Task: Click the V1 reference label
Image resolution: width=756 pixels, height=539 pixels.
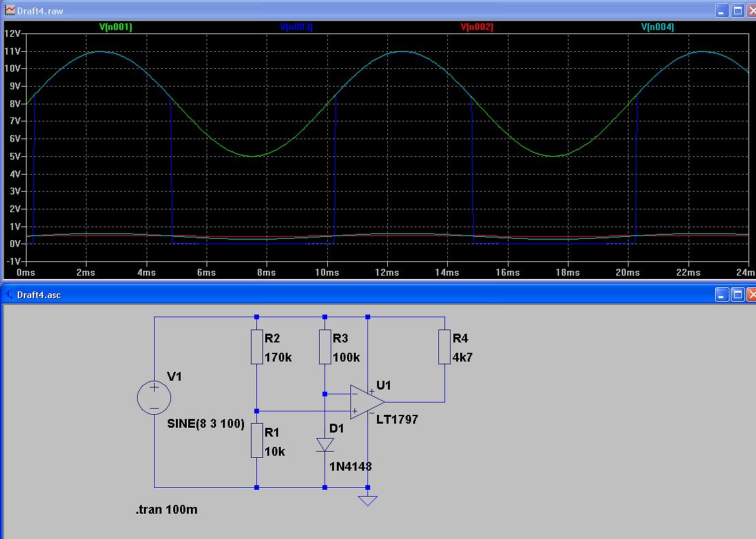Action: point(174,377)
